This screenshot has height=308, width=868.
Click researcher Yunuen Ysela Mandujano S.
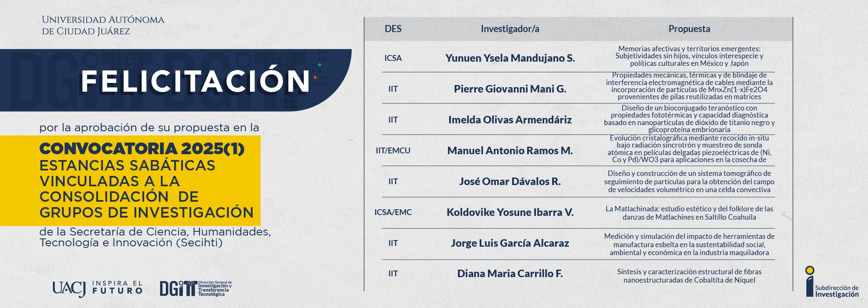510,58
